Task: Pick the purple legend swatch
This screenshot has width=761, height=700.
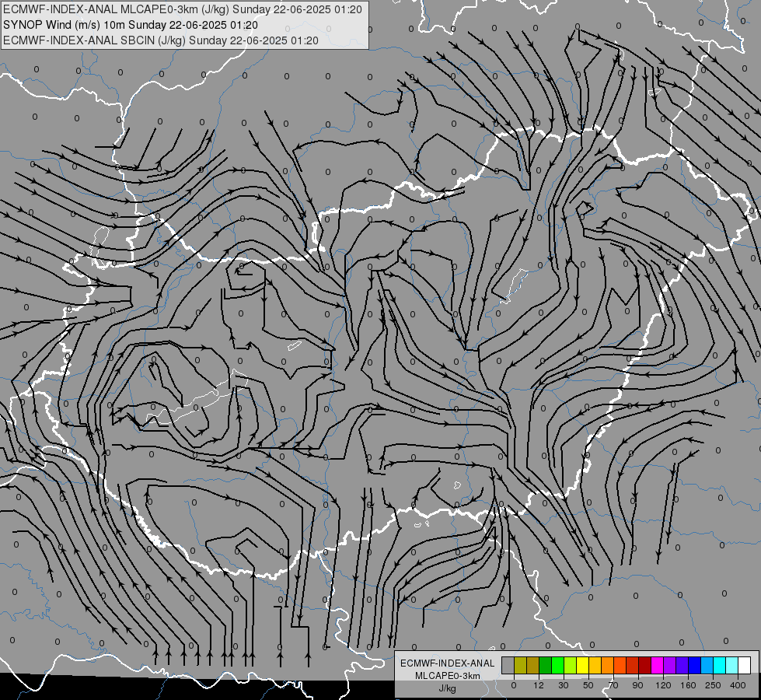Action: [x=670, y=665]
